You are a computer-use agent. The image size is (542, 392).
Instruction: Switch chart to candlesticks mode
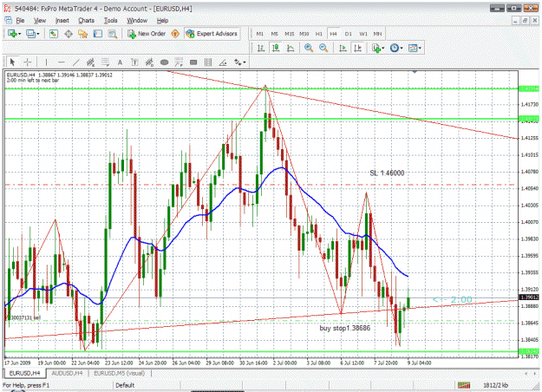(x=276, y=48)
